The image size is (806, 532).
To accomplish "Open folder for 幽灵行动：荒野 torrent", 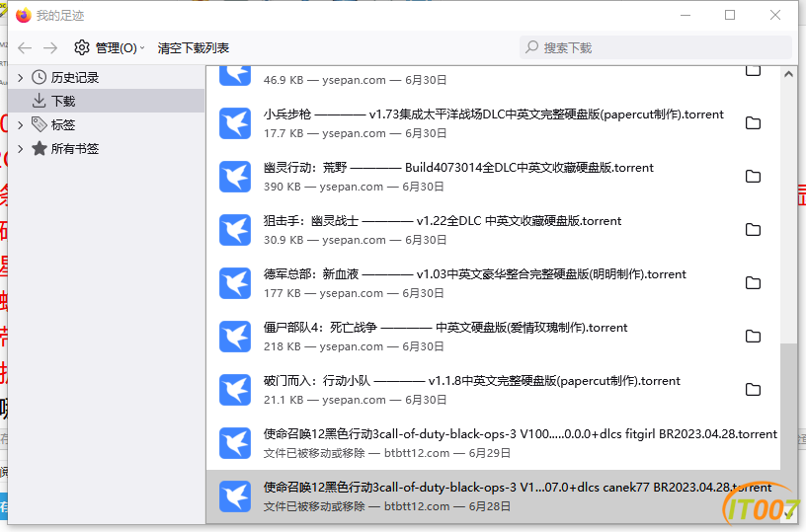I will coord(753,177).
